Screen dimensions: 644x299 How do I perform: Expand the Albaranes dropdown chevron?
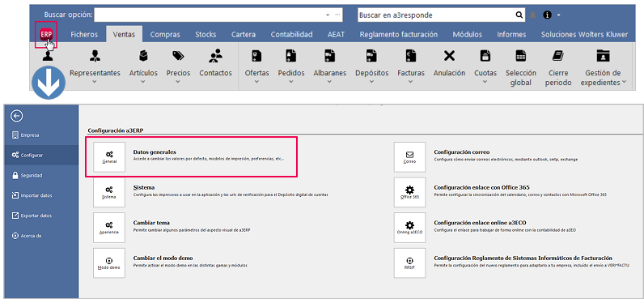330,81
